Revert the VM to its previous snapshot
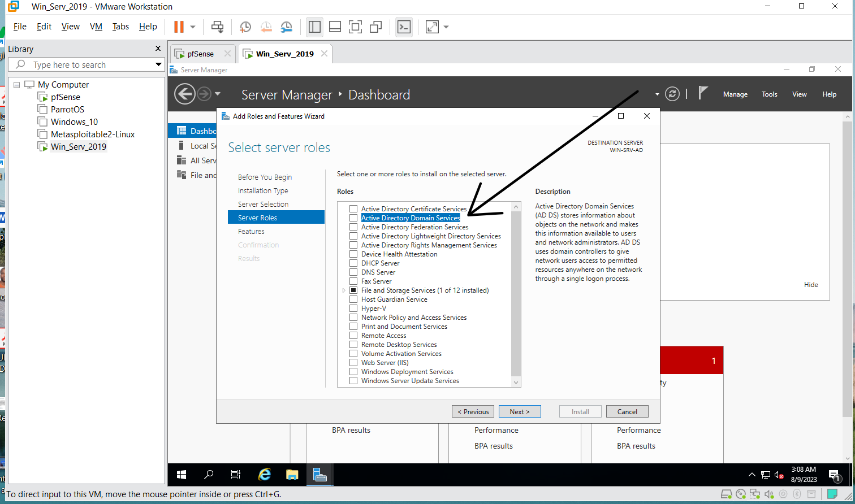Image resolution: width=855 pixels, height=504 pixels. click(x=266, y=27)
